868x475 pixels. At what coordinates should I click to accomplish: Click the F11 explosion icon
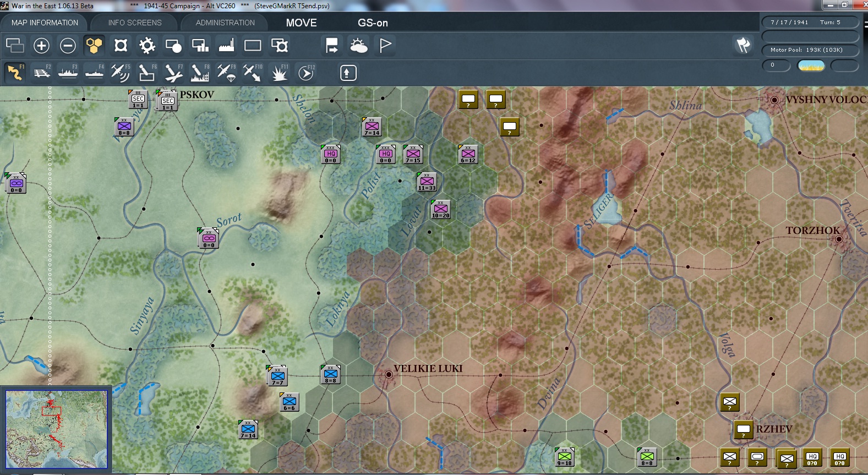(x=279, y=73)
